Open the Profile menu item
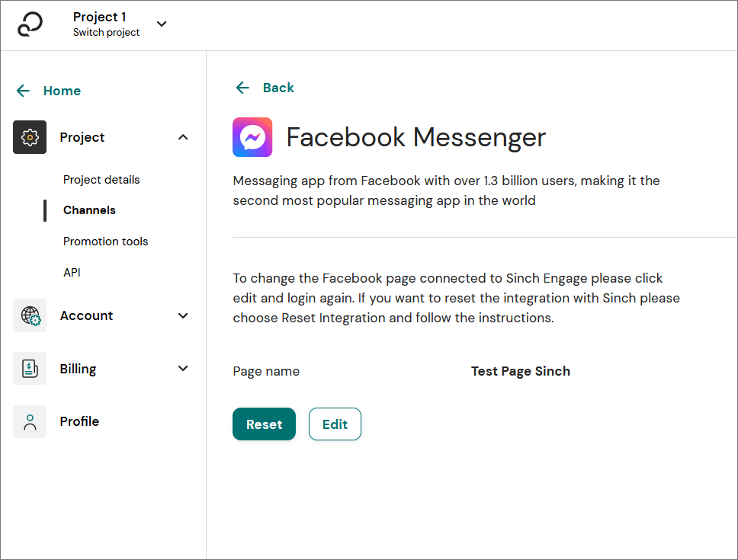738x560 pixels. pyautogui.click(x=79, y=421)
